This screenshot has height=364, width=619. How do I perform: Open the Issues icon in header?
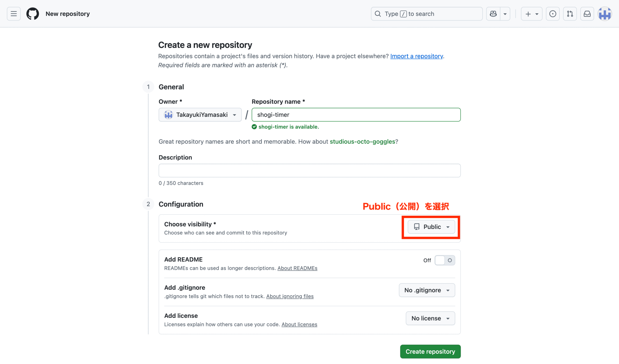tap(553, 14)
